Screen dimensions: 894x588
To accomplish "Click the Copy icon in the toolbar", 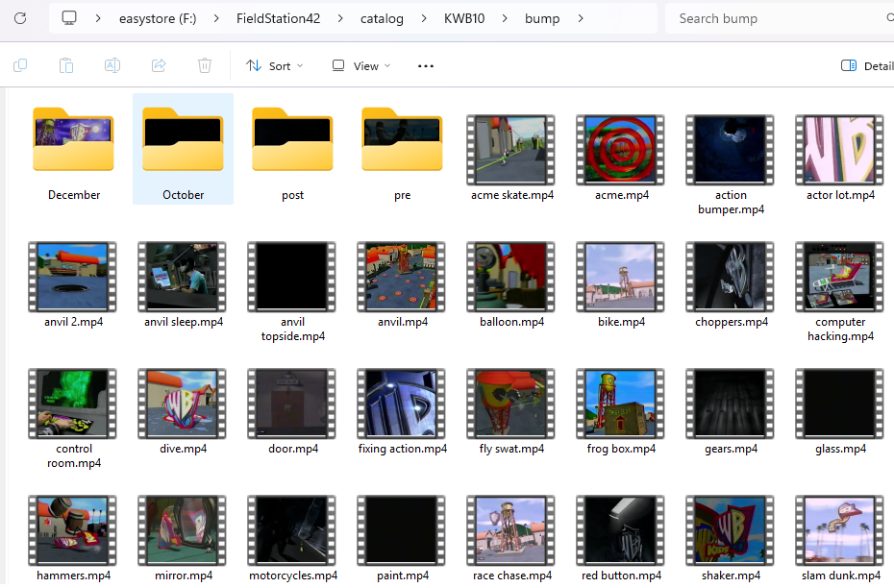I will point(20,65).
